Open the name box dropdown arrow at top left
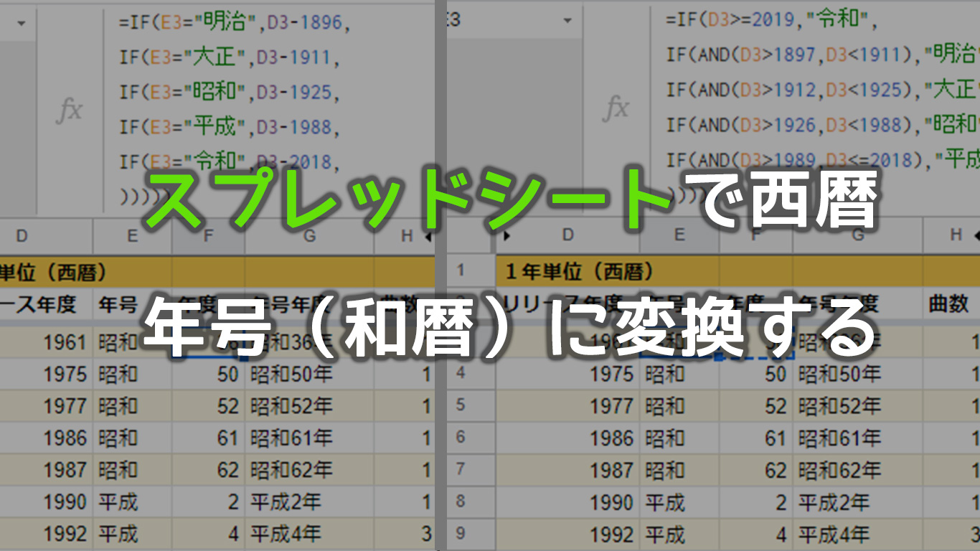Image resolution: width=980 pixels, height=551 pixels. [21, 23]
